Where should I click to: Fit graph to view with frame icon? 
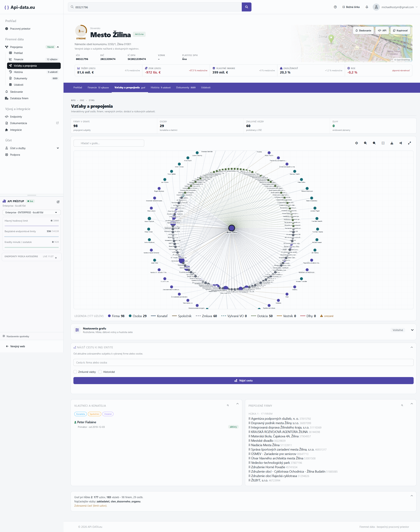point(383,143)
